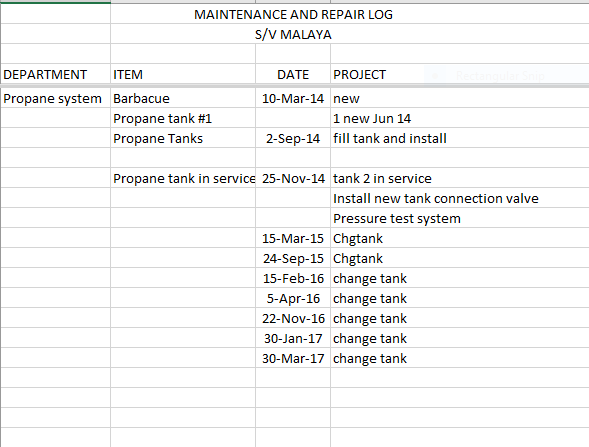
Task: Select the DATE header cell
Action: 293,74
